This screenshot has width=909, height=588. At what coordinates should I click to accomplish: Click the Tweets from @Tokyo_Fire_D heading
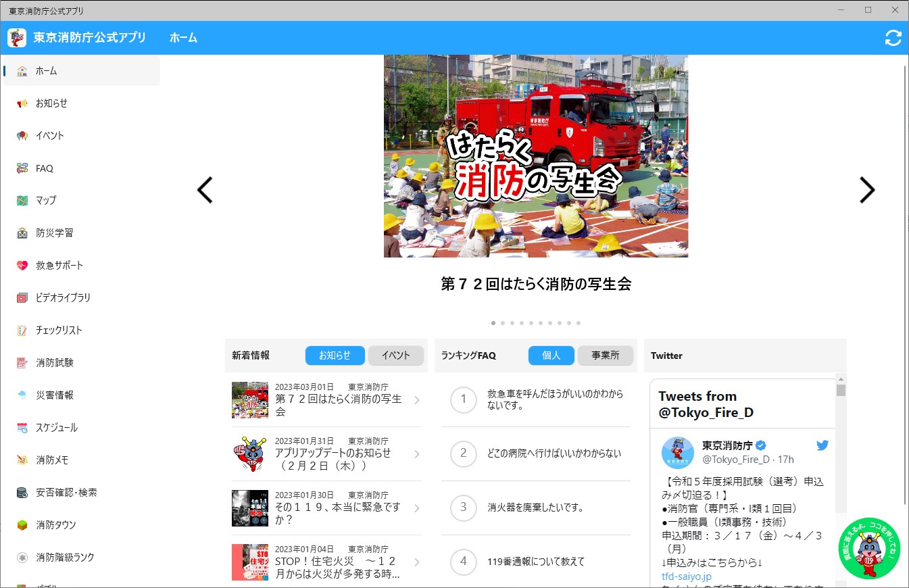click(x=706, y=404)
